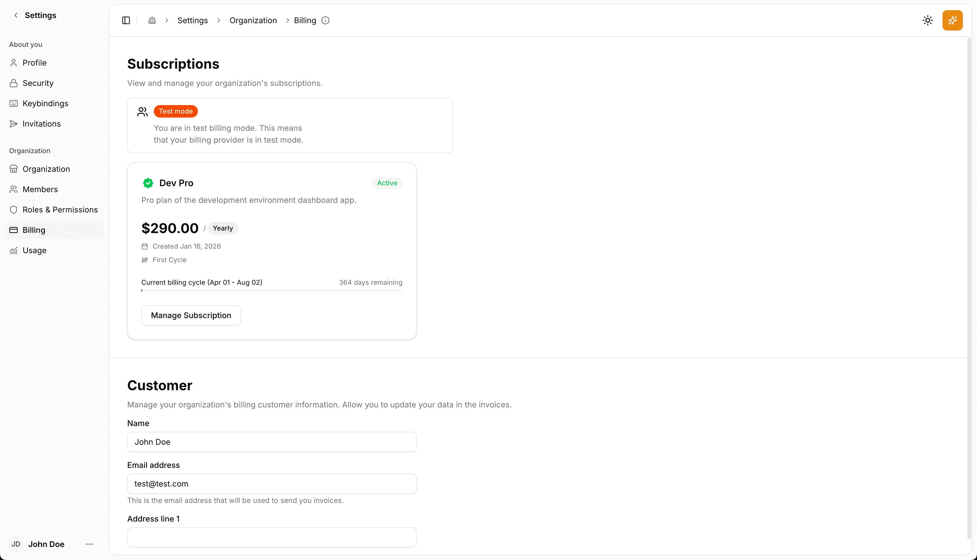Screen dimensions: 977x560
Task: Select the Roles & Permissions shield icon
Action: pyautogui.click(x=14, y=210)
